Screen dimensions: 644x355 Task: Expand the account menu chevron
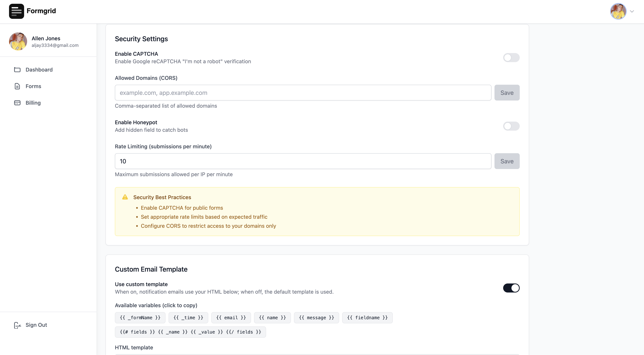click(632, 11)
